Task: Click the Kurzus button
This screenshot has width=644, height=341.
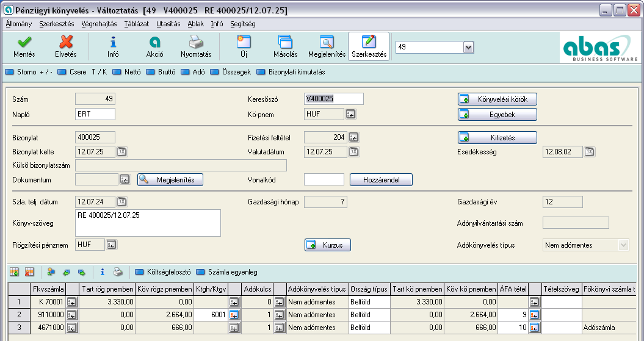Action: pyautogui.click(x=328, y=245)
